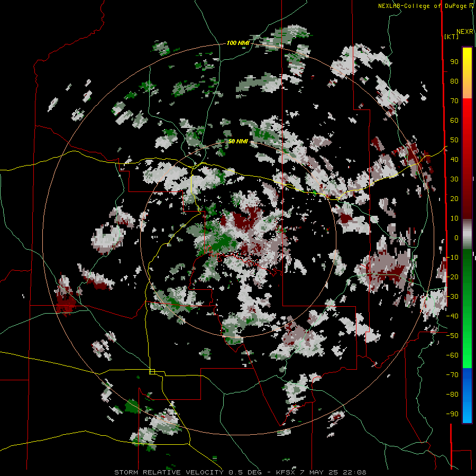Click the positive 80 scale value

[x=454, y=81]
